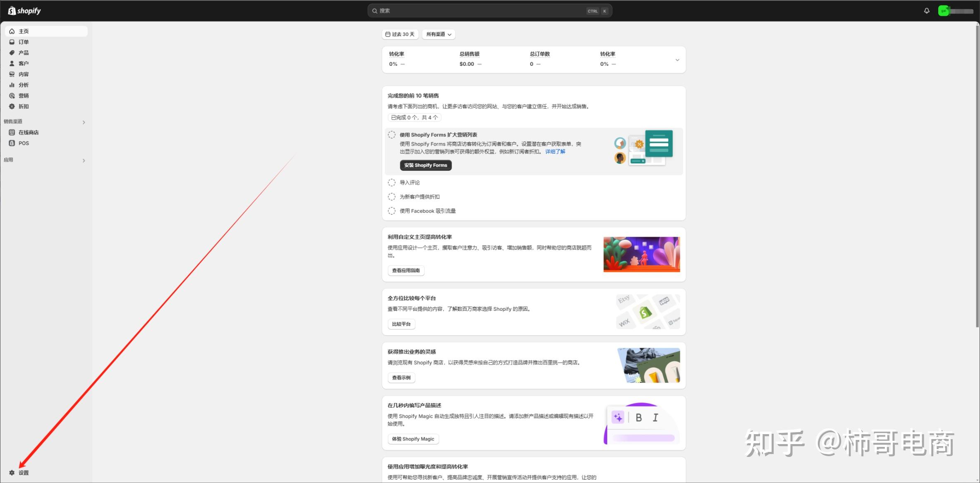
Task: Click 体验 Shopify Magic button
Action: [x=413, y=439]
